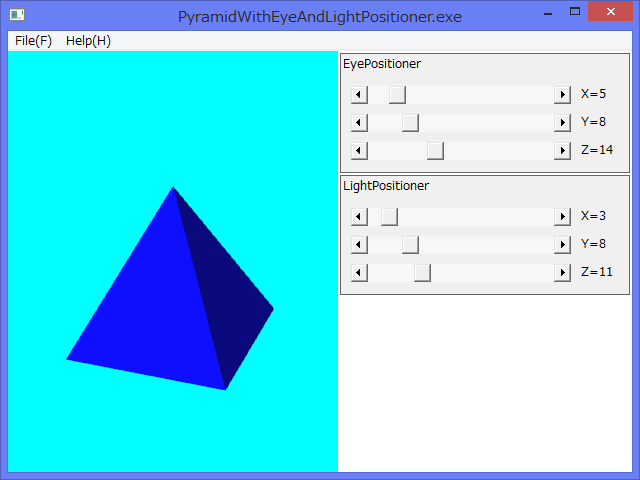Open the File(F) menu

(33, 41)
